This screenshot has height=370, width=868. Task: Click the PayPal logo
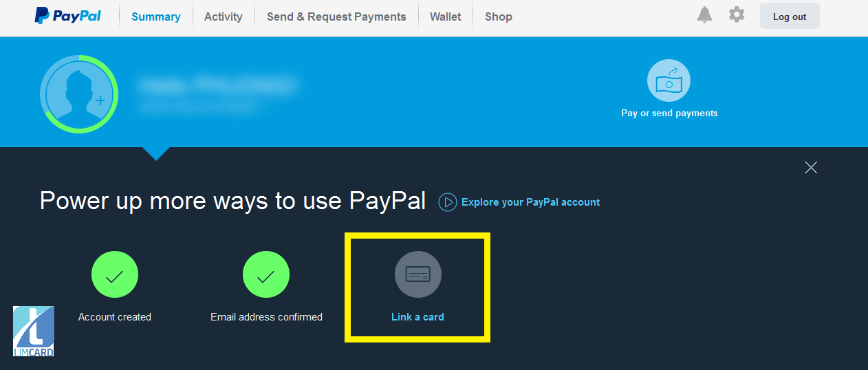67,15
